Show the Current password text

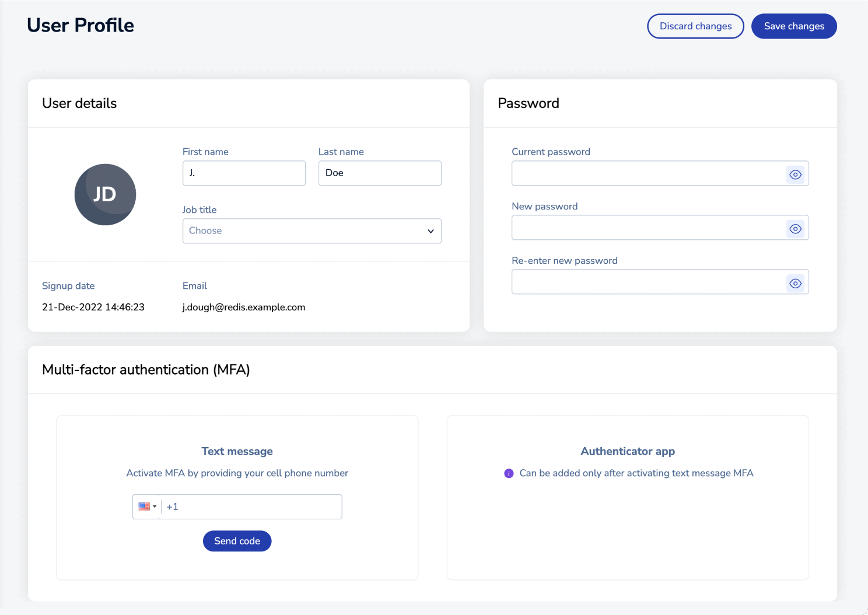(795, 174)
